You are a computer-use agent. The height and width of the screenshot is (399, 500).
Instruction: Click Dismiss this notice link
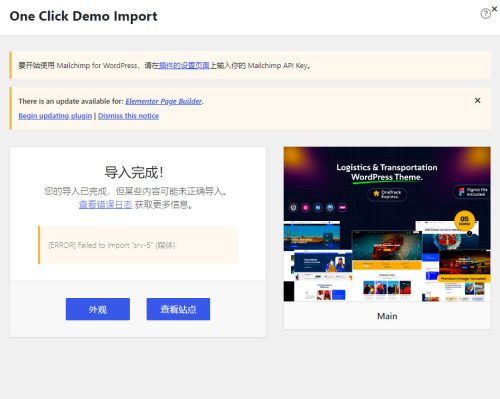coord(128,116)
